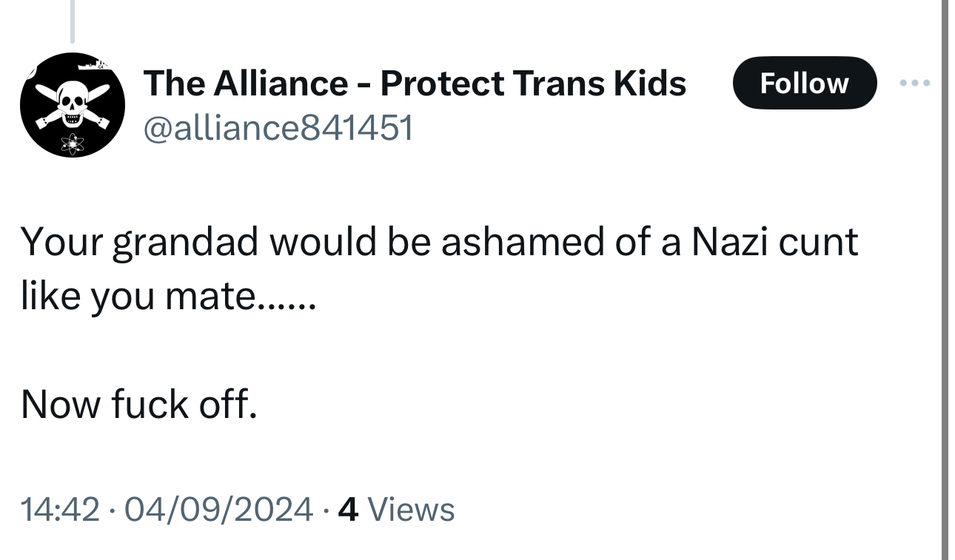This screenshot has height=560, width=955.
Task: Open The Alliance - Protect Trans Kids profile name
Action: pyautogui.click(x=415, y=83)
